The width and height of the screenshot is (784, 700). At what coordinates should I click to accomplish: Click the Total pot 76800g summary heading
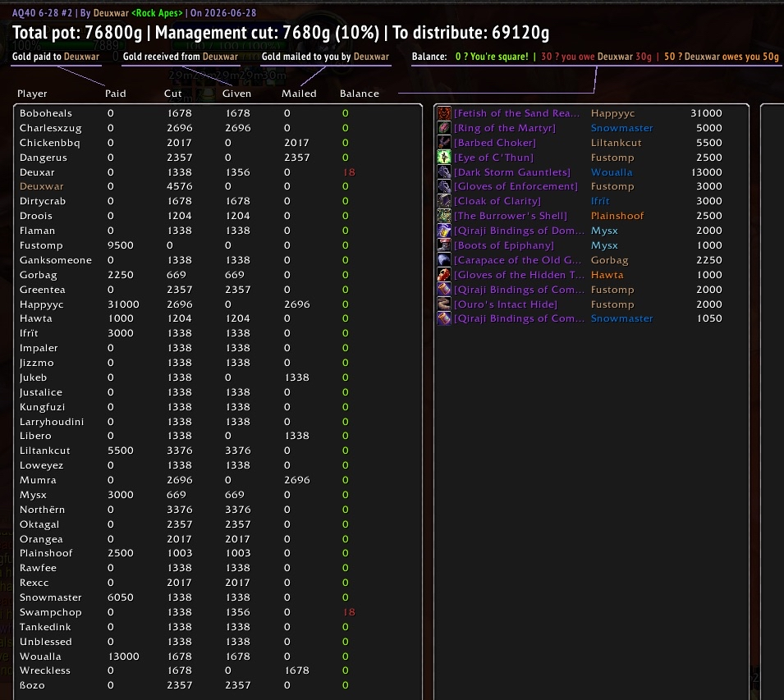pyautogui.click(x=77, y=33)
